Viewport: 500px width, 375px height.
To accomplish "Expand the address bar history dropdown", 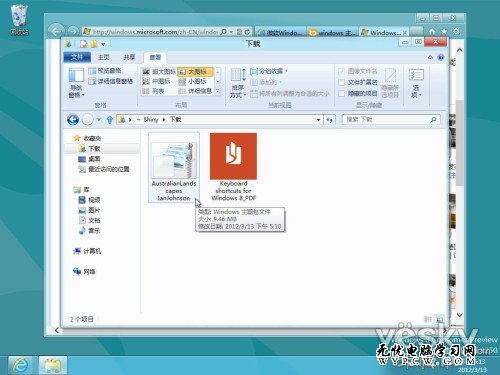I will pos(319,120).
